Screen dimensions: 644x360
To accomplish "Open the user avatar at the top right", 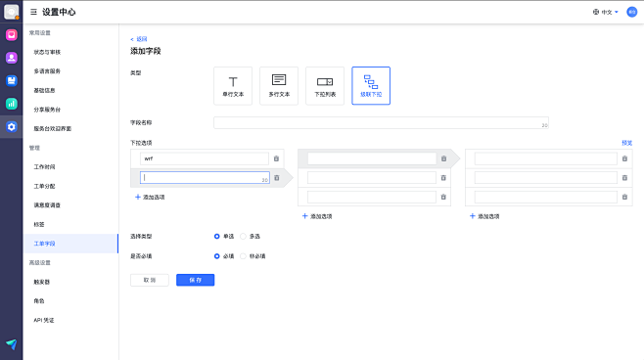I will point(631,12).
